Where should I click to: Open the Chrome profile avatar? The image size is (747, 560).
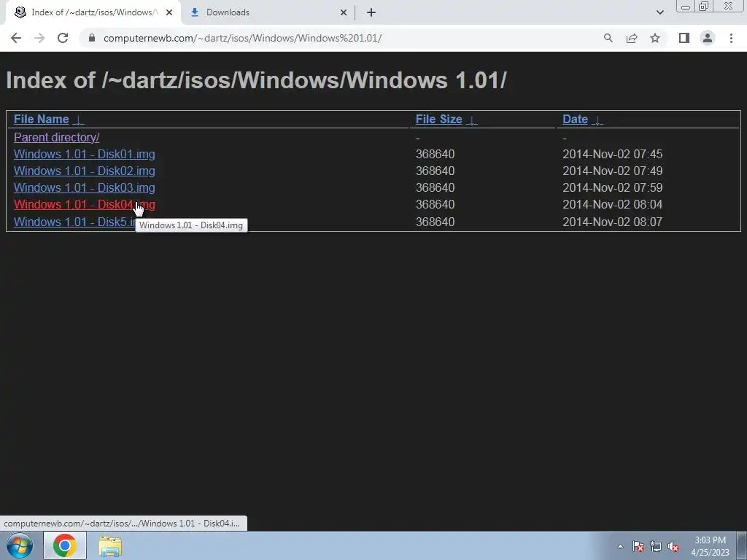pos(708,38)
